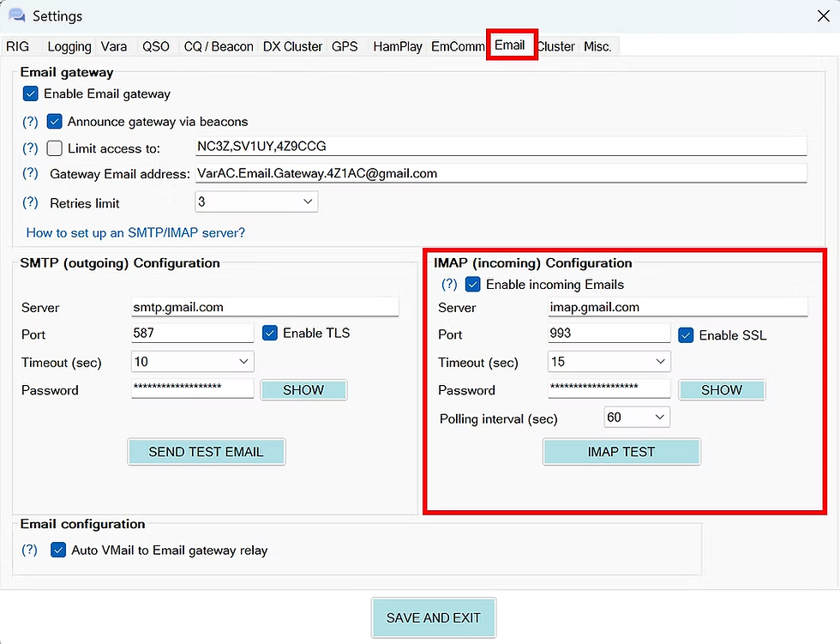
Task: Select the Email tab
Action: [x=509, y=45]
